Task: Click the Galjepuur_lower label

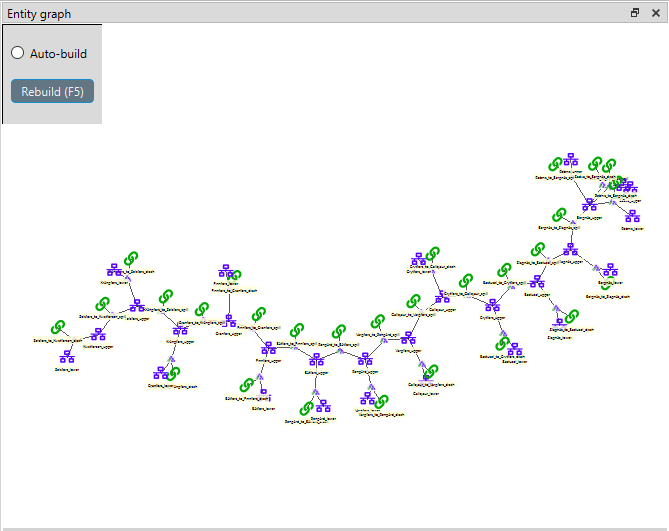Action: [x=426, y=394]
